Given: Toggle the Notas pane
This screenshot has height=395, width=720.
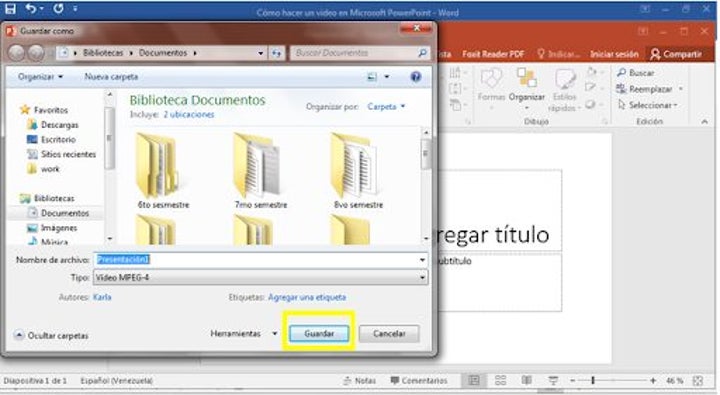Looking at the screenshot, I should (360, 381).
